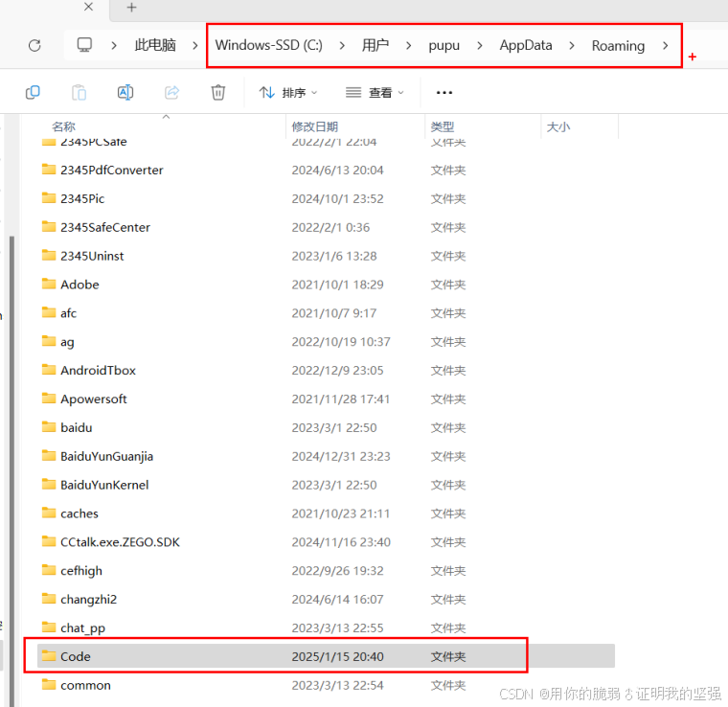Navigate to 此电脑 in breadcrumb
Viewport: 728px width, 707px height.
(x=155, y=45)
